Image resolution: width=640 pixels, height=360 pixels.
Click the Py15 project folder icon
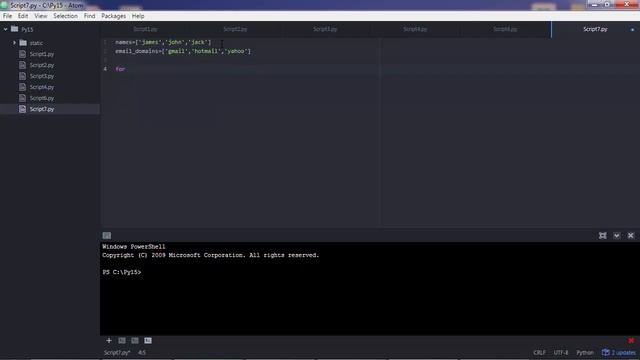pos(15,29)
